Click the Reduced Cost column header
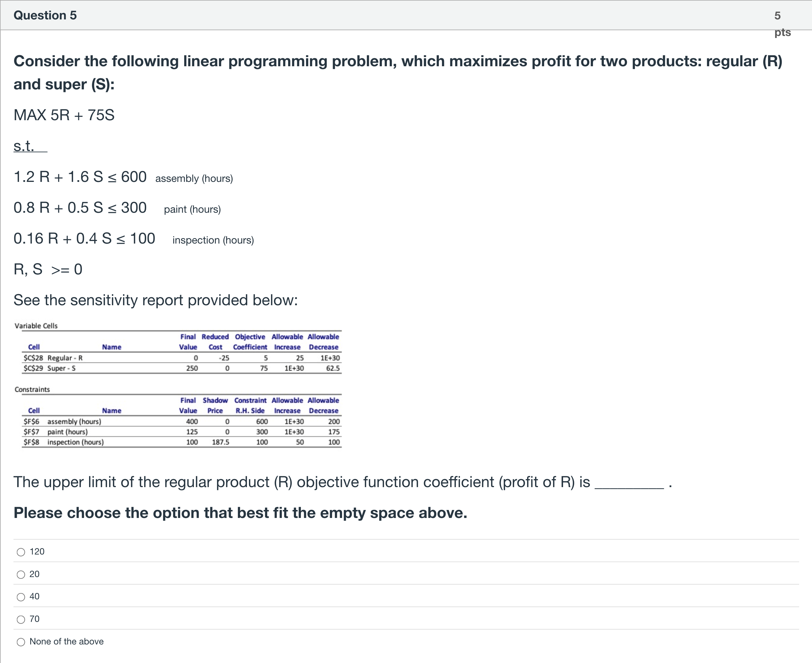Image resolution: width=812 pixels, height=663 pixels. (x=215, y=342)
